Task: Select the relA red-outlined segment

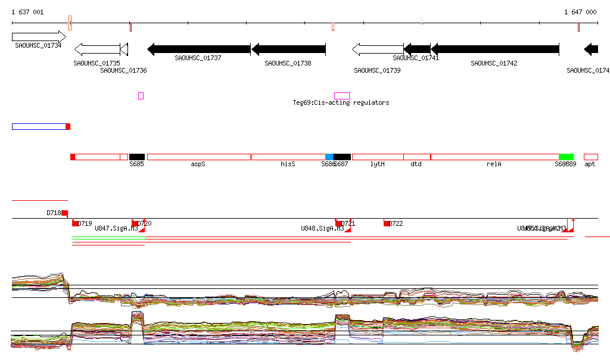Action: pos(495,157)
